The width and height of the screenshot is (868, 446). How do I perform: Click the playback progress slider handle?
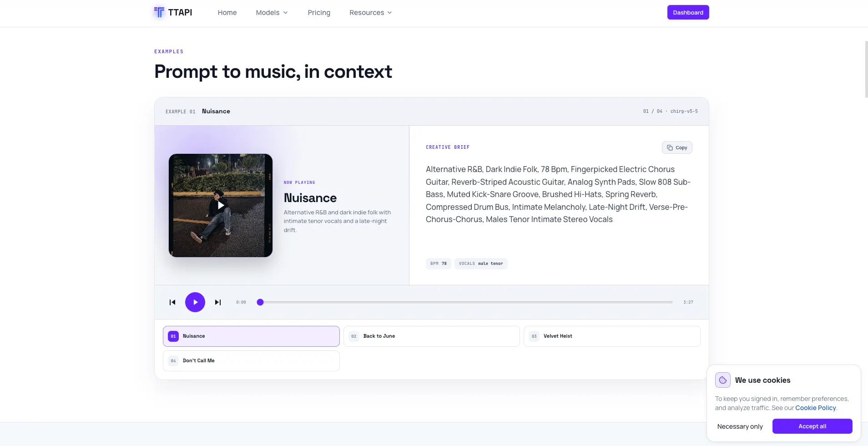[260, 302]
